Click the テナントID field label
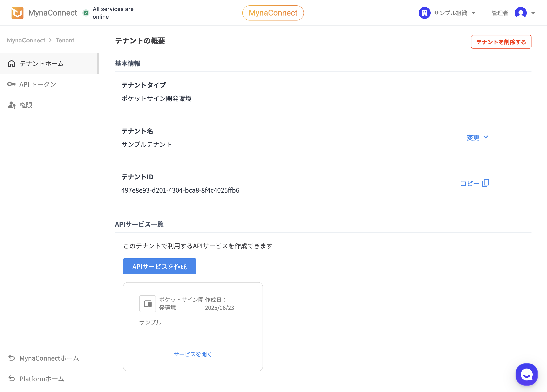Viewport: 547px width, 392px height. point(137,177)
